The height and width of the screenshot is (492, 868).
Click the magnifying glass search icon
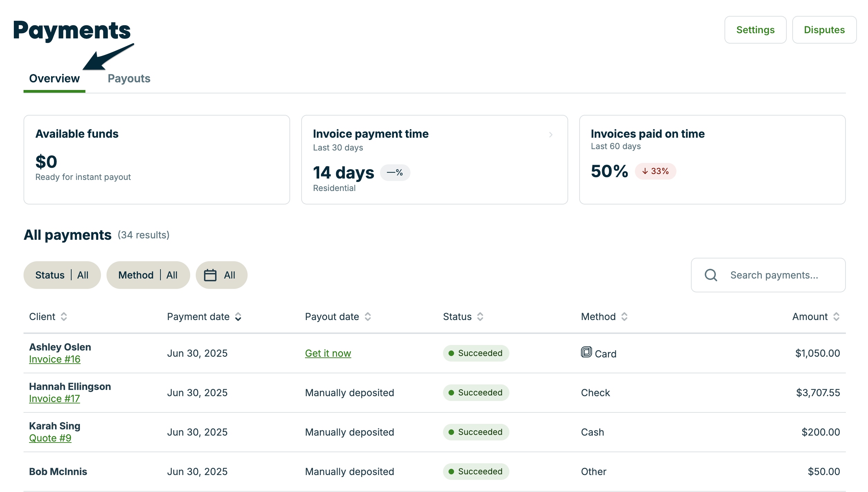[711, 275]
